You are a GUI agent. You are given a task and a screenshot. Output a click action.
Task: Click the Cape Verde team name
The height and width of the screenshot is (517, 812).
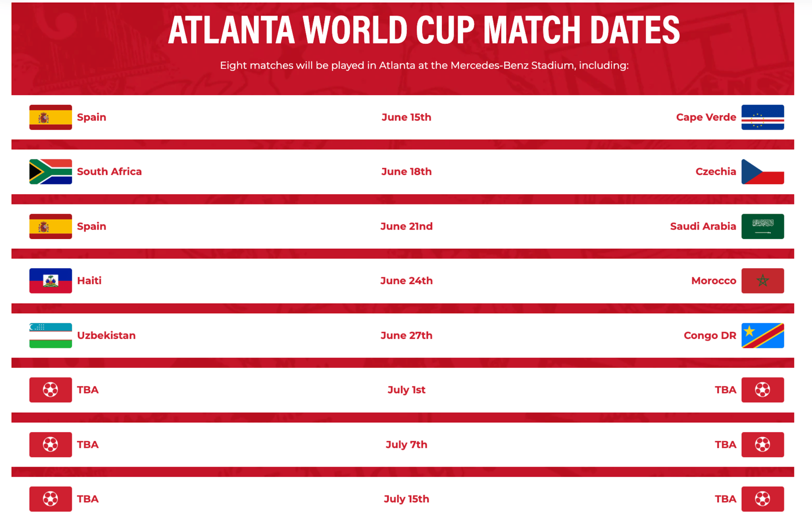pos(706,117)
